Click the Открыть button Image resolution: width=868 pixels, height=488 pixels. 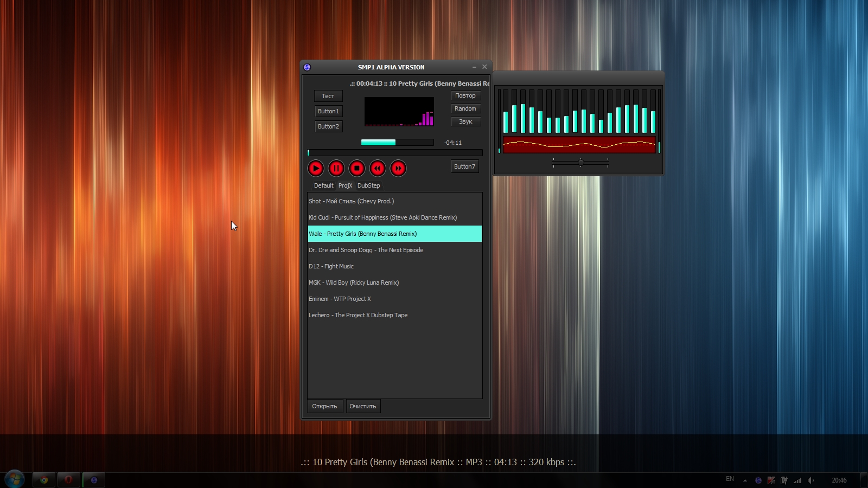tap(324, 406)
